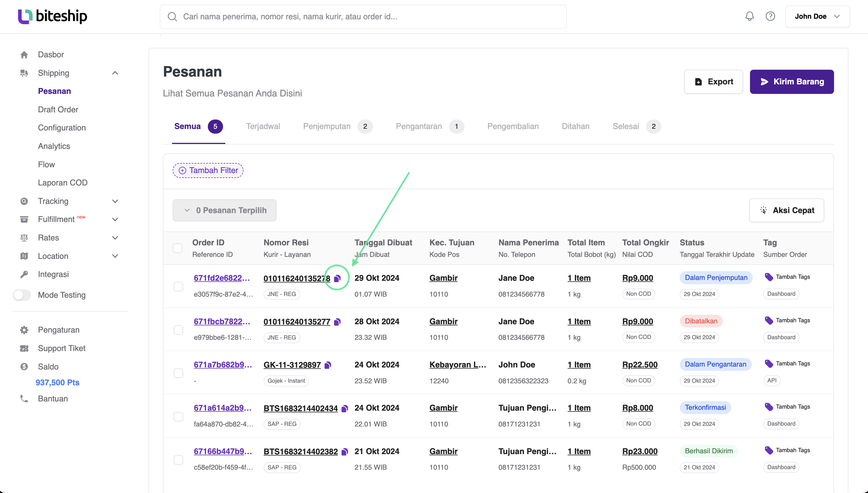Select checkbox for order 67166b447b9

[178, 460]
